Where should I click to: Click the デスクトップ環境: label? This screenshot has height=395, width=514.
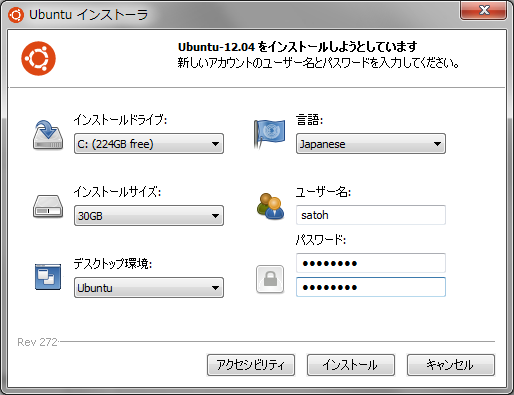[x=113, y=264]
